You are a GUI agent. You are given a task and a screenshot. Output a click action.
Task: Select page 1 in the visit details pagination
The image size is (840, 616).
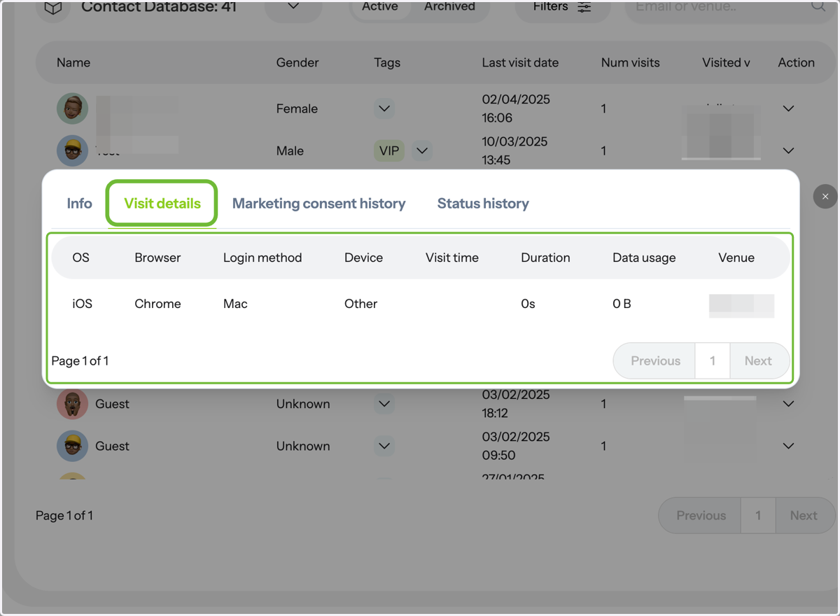(713, 361)
